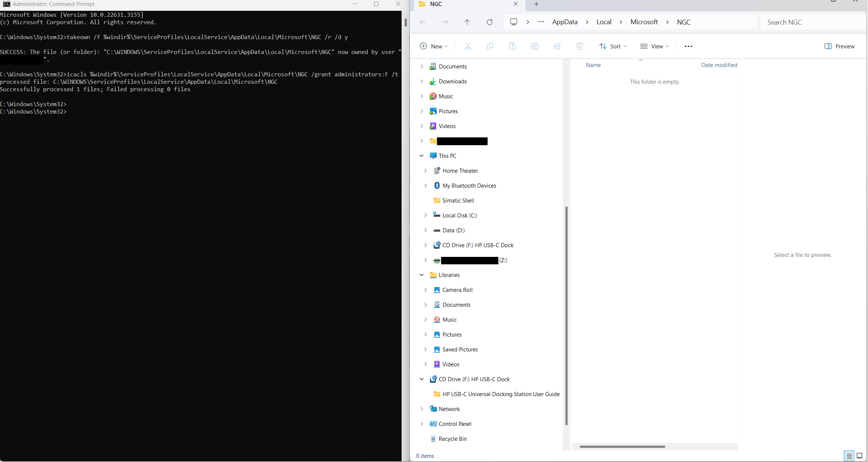Click the Microsoft breadcrumb in address bar
The width and height of the screenshot is (868, 462).
point(644,22)
